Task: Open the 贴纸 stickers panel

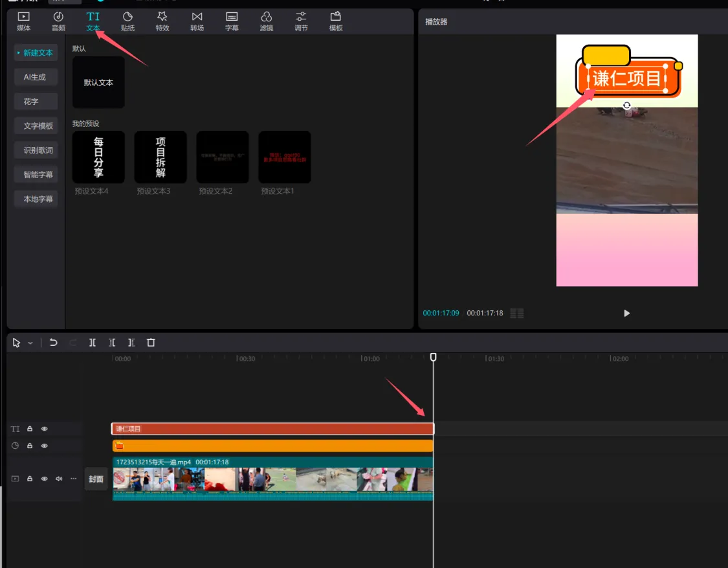Action: [x=127, y=21]
